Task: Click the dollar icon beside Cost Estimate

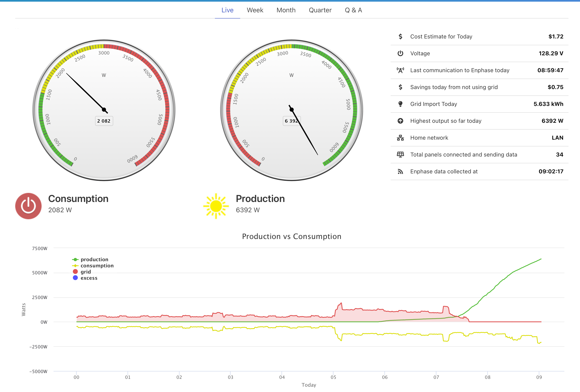Action: coord(400,37)
